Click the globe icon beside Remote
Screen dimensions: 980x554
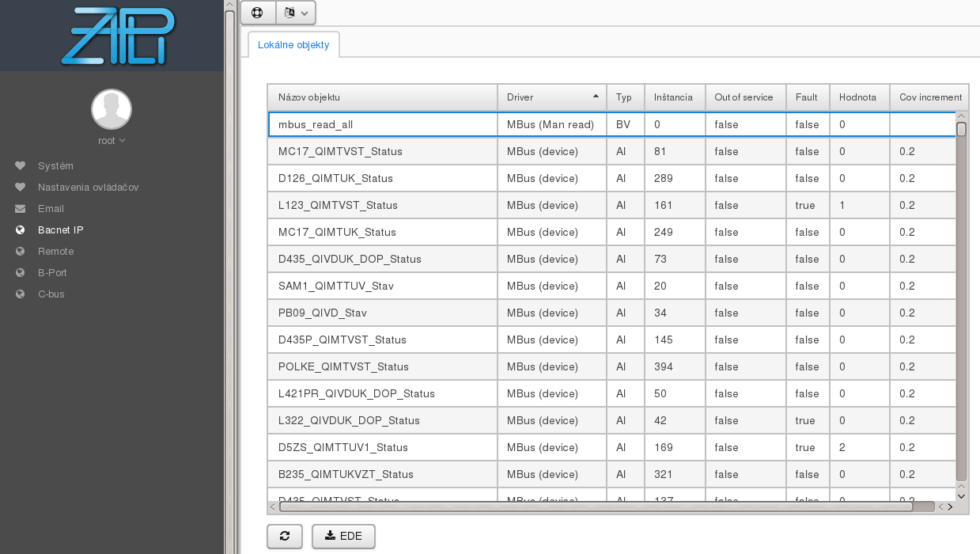click(21, 252)
